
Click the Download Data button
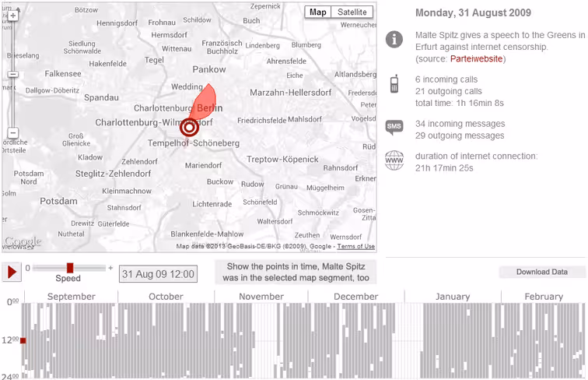coord(542,272)
